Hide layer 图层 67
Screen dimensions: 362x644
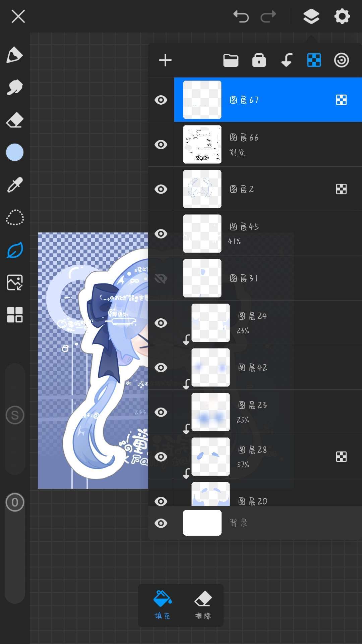(x=161, y=100)
